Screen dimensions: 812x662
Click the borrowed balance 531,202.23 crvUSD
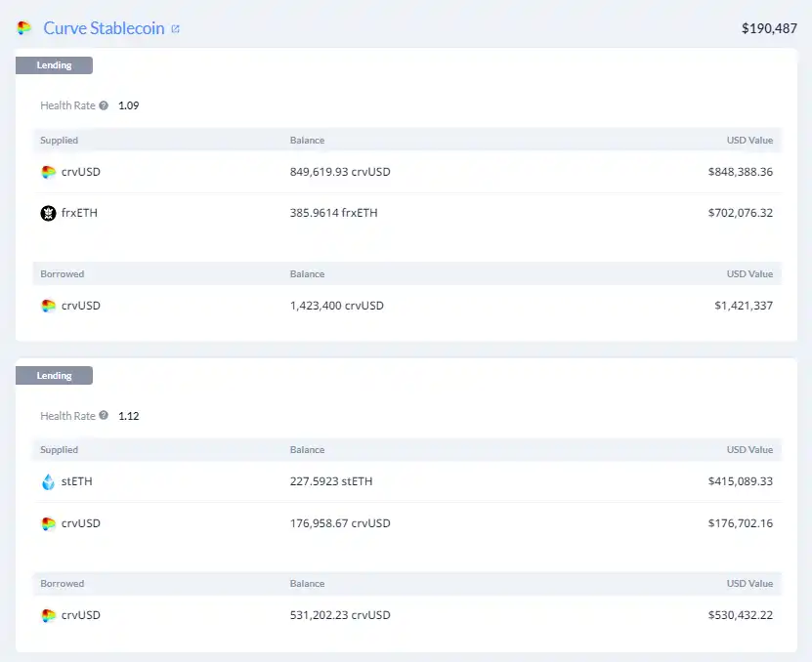point(340,615)
